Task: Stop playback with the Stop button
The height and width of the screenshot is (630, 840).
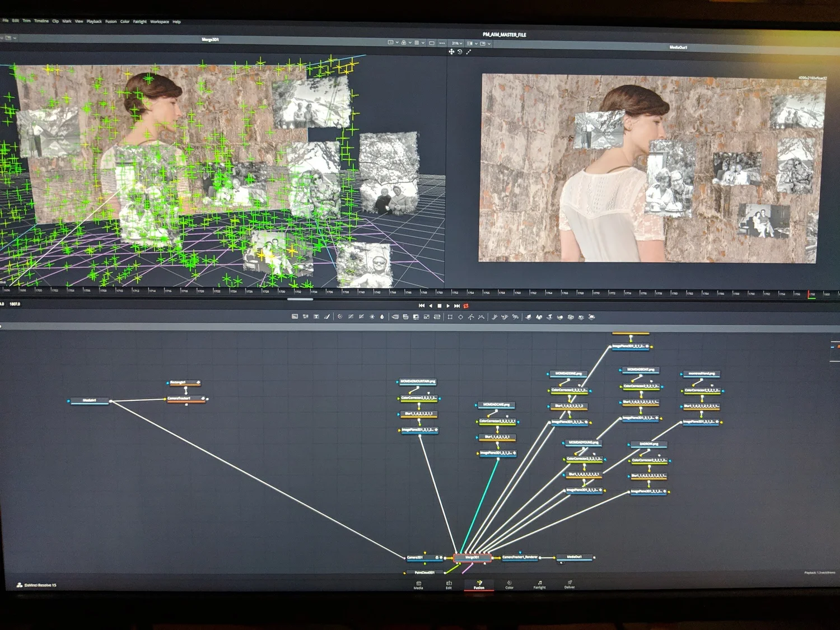Action: point(440,306)
